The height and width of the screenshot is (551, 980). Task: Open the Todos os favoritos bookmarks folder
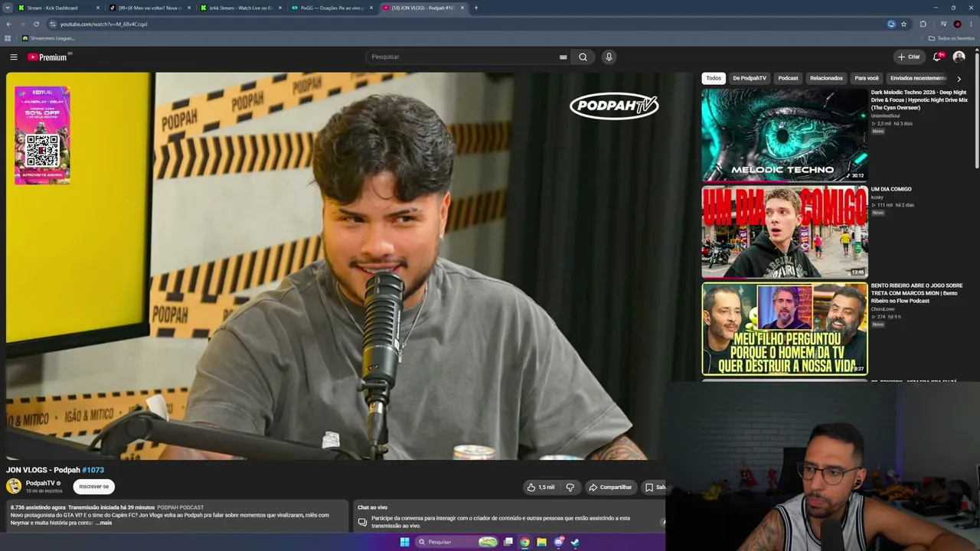[x=952, y=38]
